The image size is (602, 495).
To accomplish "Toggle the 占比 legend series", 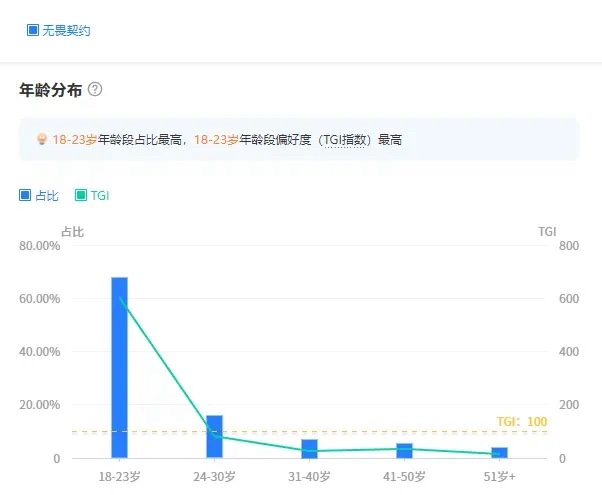I will [26, 195].
